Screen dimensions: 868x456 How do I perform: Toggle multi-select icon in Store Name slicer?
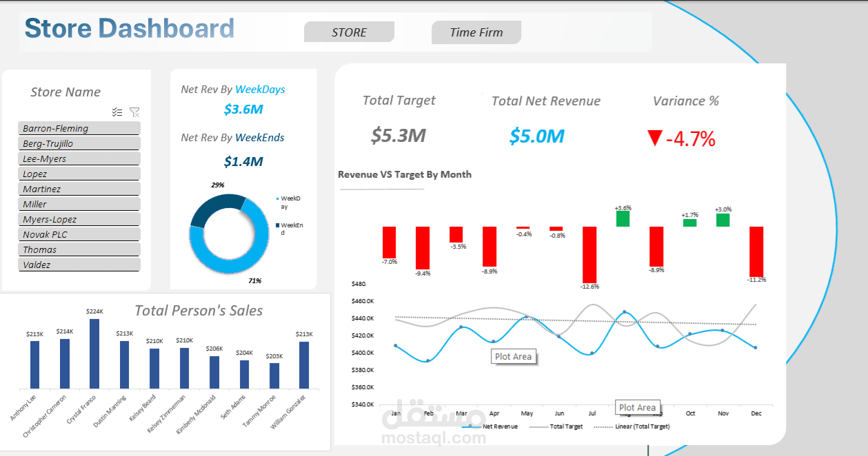pyautogui.click(x=117, y=112)
